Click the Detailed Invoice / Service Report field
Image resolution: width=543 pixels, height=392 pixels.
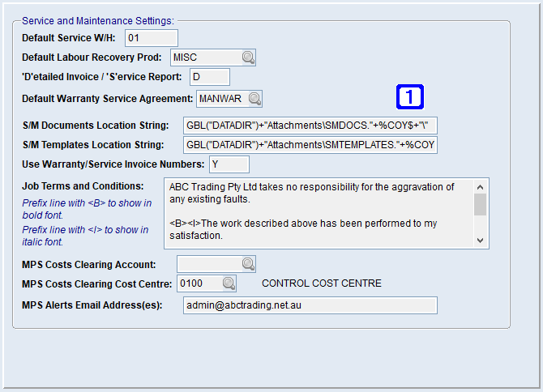point(210,77)
